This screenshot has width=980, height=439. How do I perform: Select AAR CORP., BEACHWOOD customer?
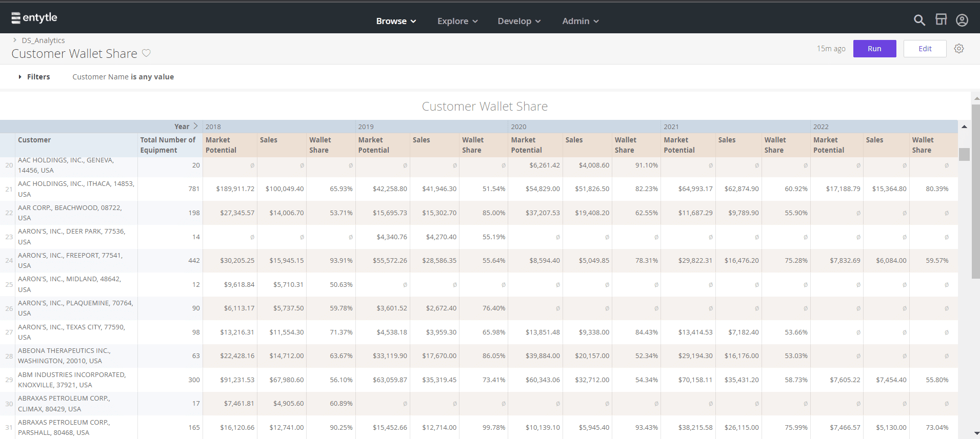click(70, 213)
